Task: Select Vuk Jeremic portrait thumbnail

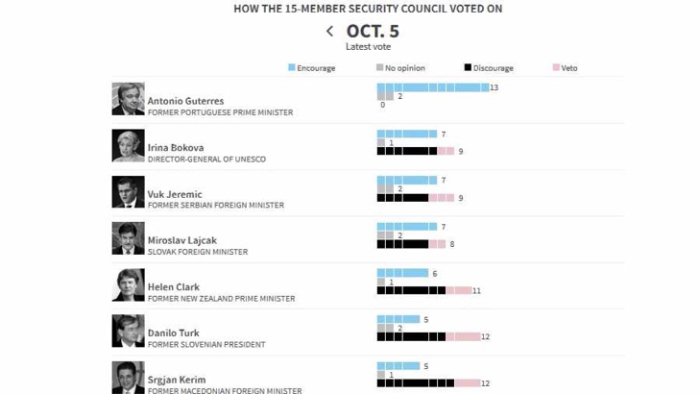Action: (x=128, y=192)
